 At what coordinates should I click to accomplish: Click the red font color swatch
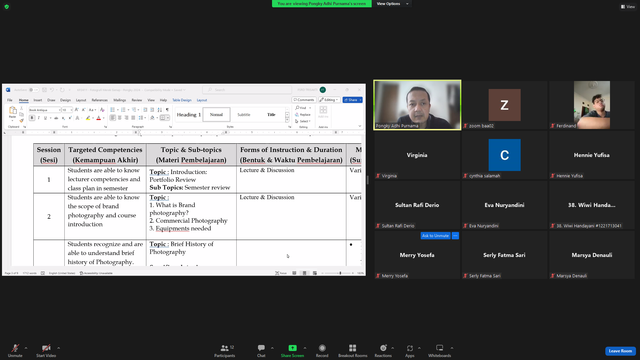coord(98,118)
